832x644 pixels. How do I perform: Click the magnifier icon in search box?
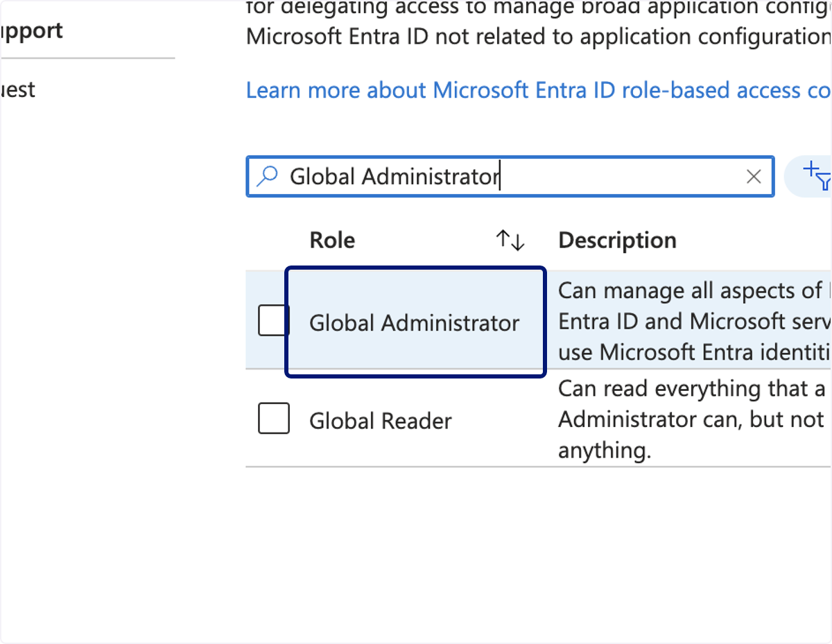click(267, 177)
